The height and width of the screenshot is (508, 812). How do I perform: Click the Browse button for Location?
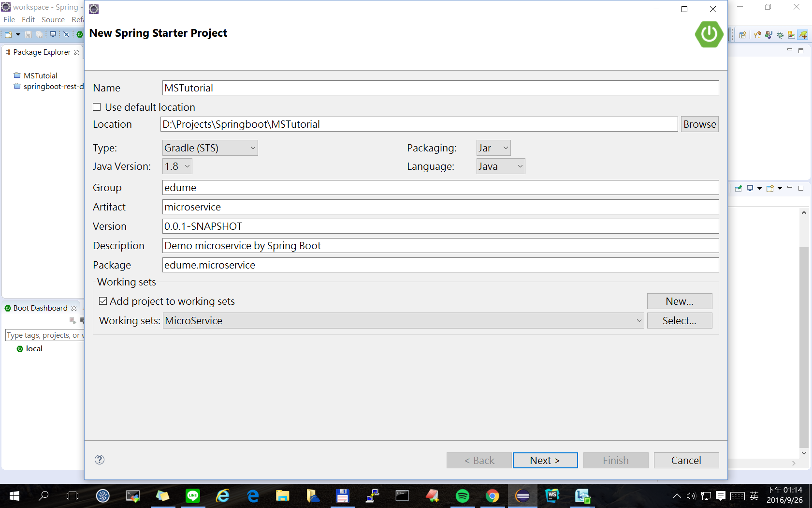699,124
